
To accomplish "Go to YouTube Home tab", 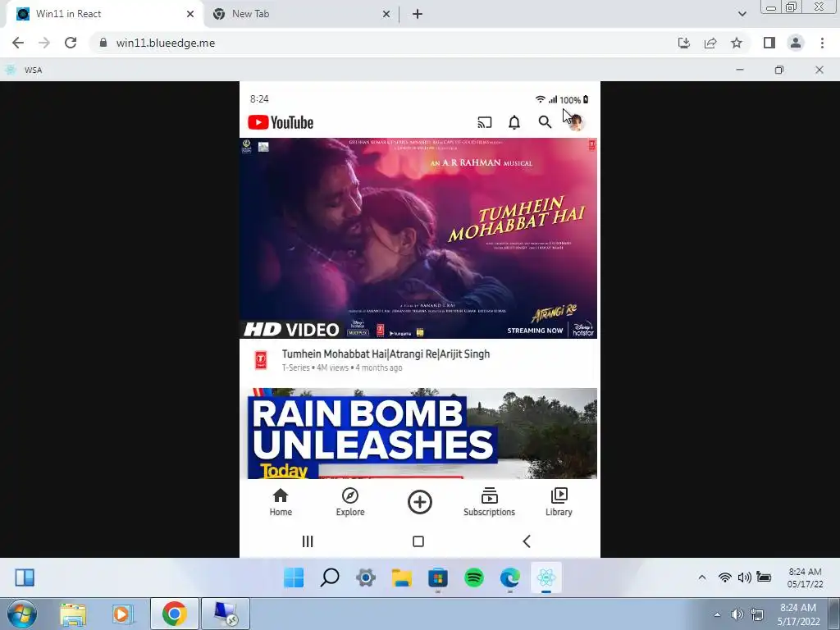I will pos(281,502).
